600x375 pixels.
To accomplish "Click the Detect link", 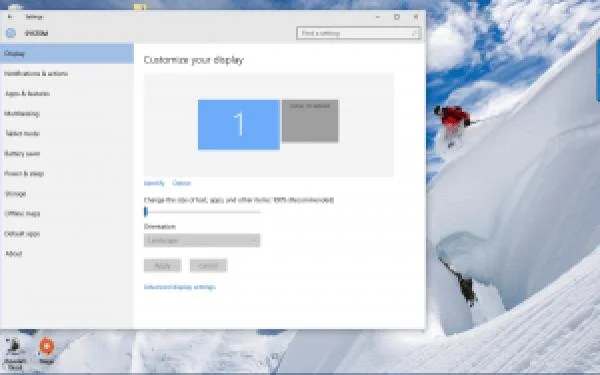I will click(x=181, y=183).
